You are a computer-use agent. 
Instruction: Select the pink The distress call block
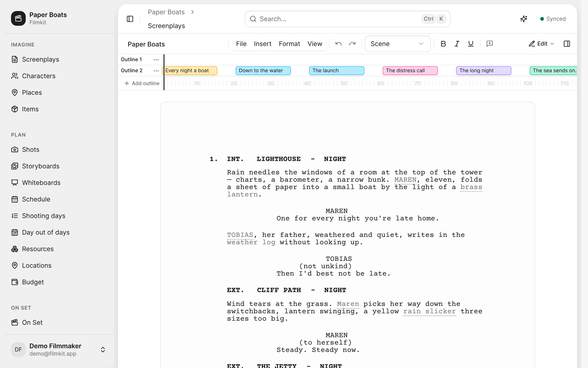410,71
